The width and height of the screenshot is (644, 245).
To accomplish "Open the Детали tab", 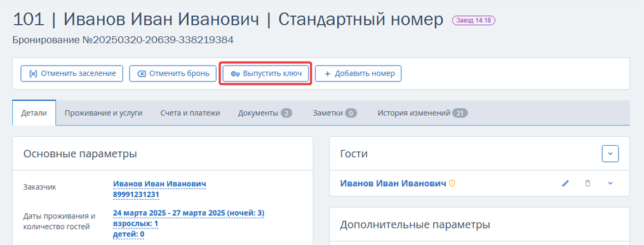I will tap(34, 113).
